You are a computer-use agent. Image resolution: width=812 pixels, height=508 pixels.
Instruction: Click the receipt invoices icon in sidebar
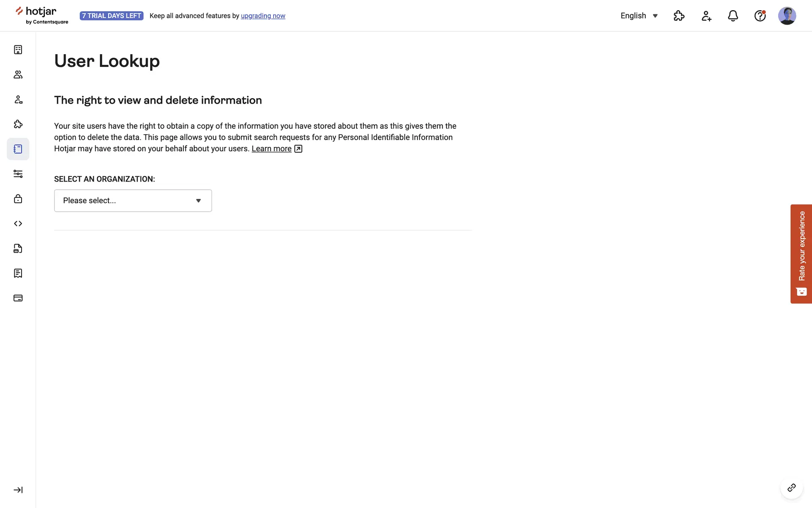click(18, 273)
